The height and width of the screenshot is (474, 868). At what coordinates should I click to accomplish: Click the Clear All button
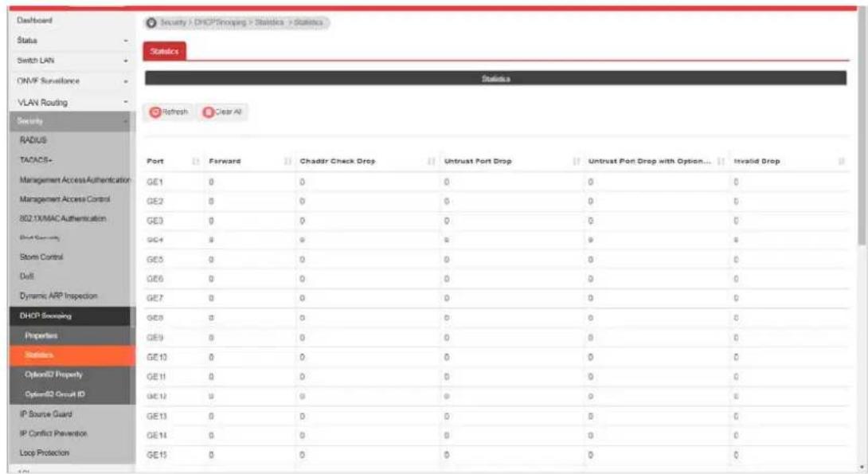click(222, 112)
